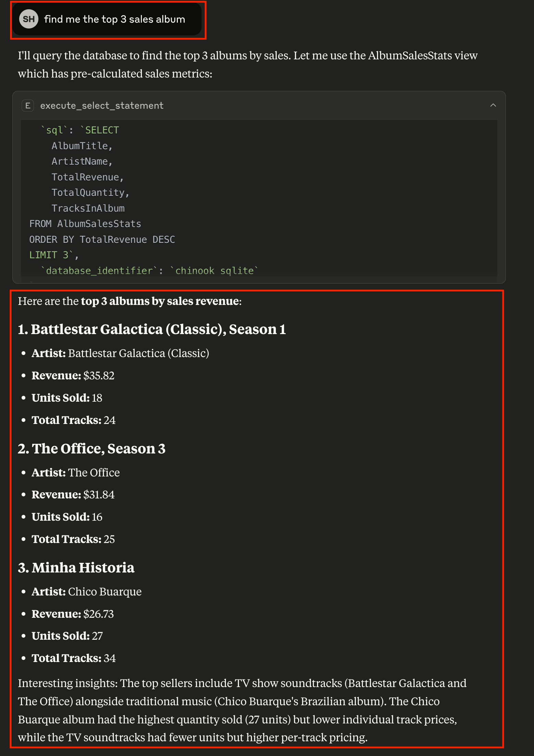Click the SH user avatar
The width and height of the screenshot is (534, 756).
29,19
